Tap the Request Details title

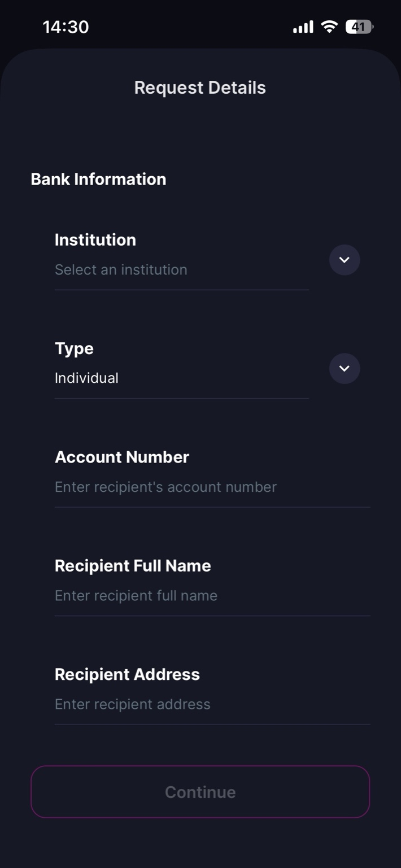pyautogui.click(x=200, y=88)
